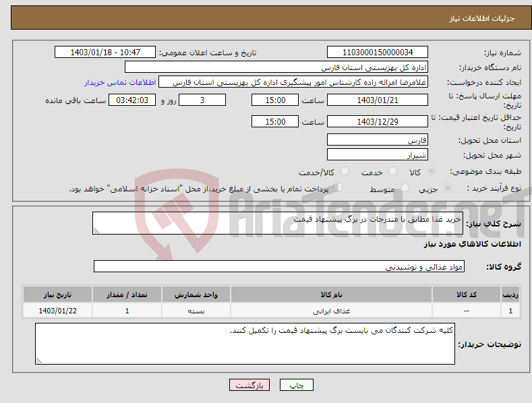The image size is (532, 403).
Task: Select the جزیی purchase type radio
Action: pyautogui.click(x=448, y=187)
